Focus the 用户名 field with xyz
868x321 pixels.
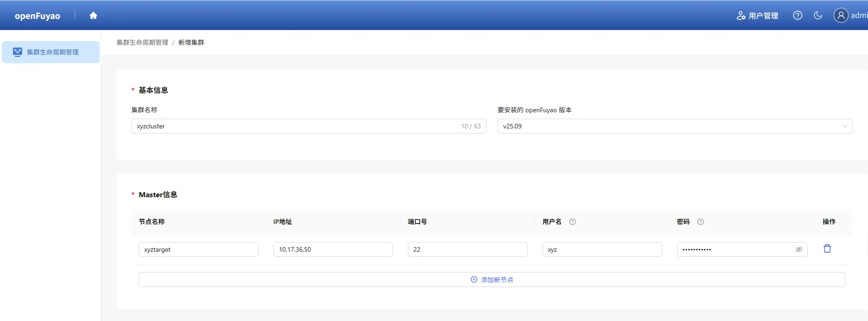click(x=602, y=249)
